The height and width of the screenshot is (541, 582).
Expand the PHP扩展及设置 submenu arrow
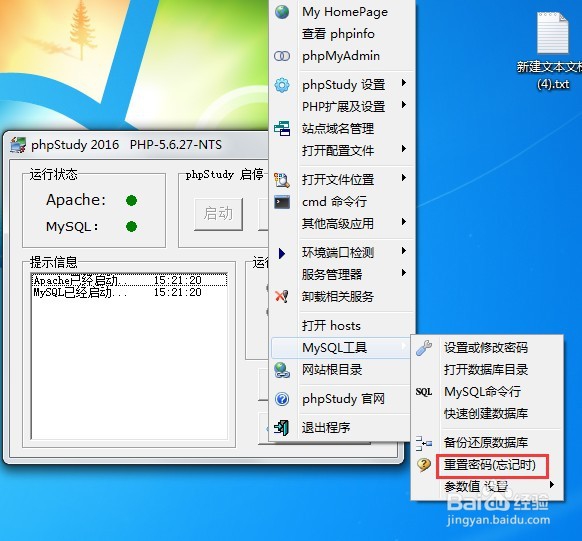pyautogui.click(x=404, y=105)
